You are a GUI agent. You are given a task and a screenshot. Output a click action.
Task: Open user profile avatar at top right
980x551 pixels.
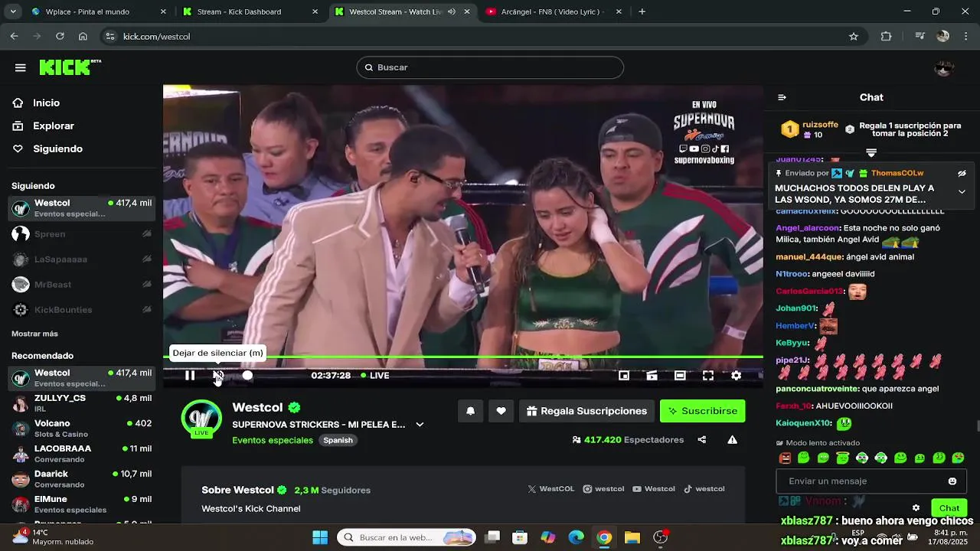point(944,67)
